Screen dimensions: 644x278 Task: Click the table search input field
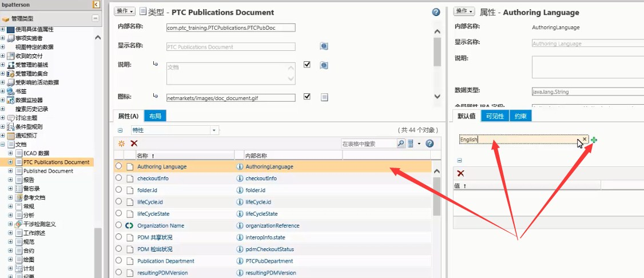369,144
